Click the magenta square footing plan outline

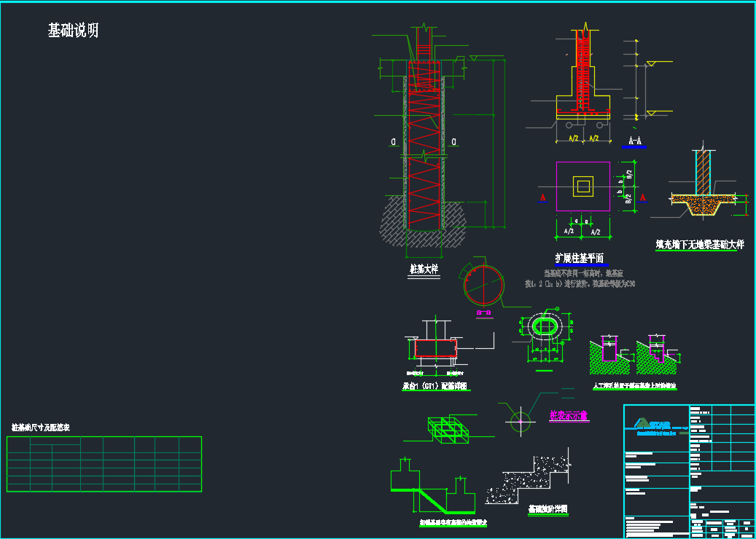(x=583, y=186)
